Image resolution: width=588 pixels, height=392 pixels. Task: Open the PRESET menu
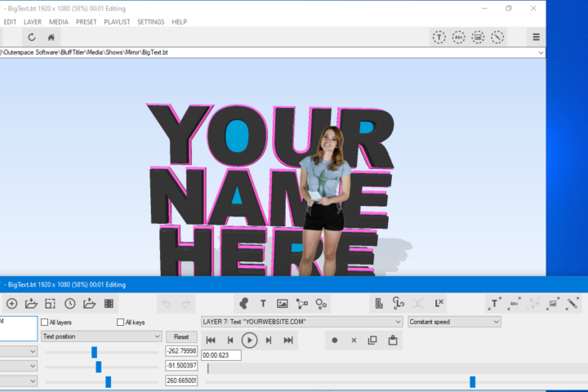tap(87, 22)
